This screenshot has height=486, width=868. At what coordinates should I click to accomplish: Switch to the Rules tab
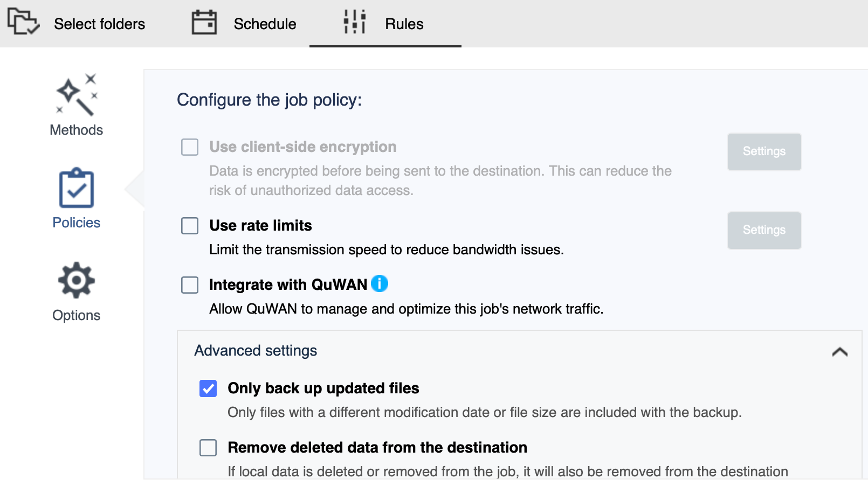click(385, 24)
